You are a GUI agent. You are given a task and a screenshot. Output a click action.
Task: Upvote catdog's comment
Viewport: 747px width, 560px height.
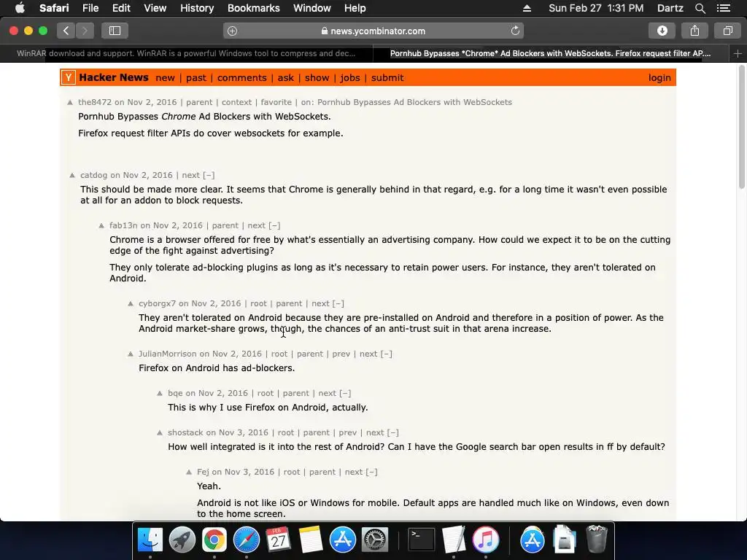point(72,175)
